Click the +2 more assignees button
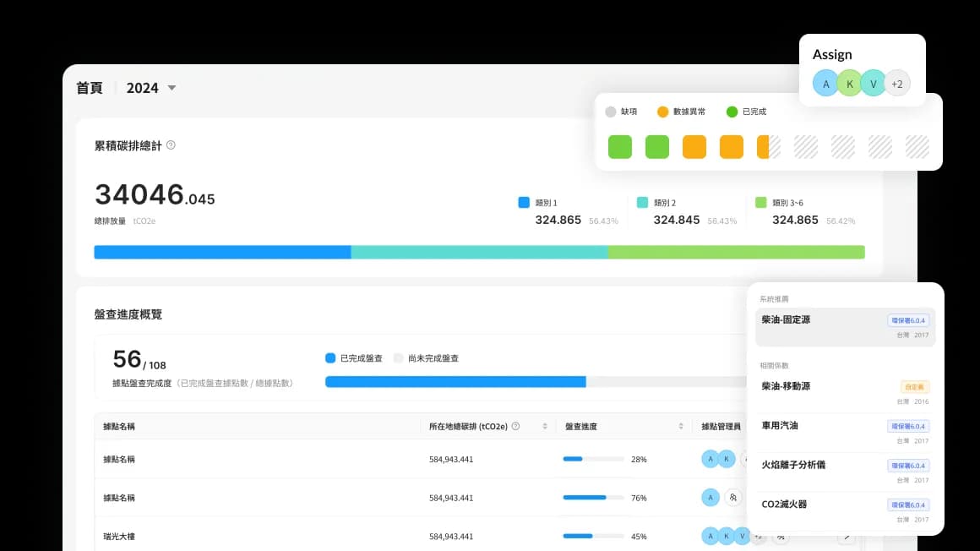 coord(897,84)
